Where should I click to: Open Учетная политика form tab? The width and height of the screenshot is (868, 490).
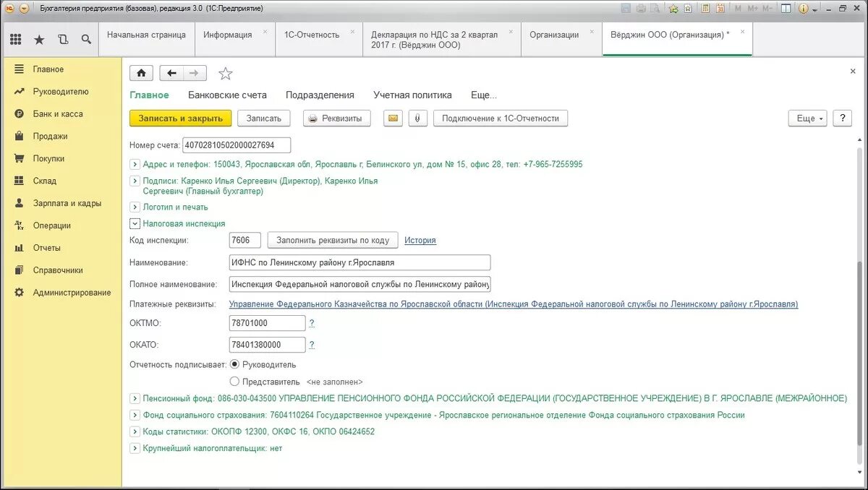coord(412,95)
